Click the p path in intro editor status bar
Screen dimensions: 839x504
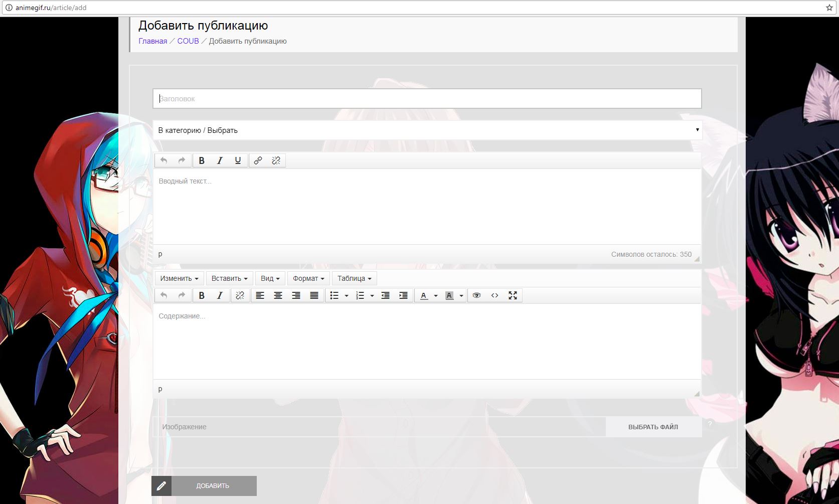[x=160, y=254]
